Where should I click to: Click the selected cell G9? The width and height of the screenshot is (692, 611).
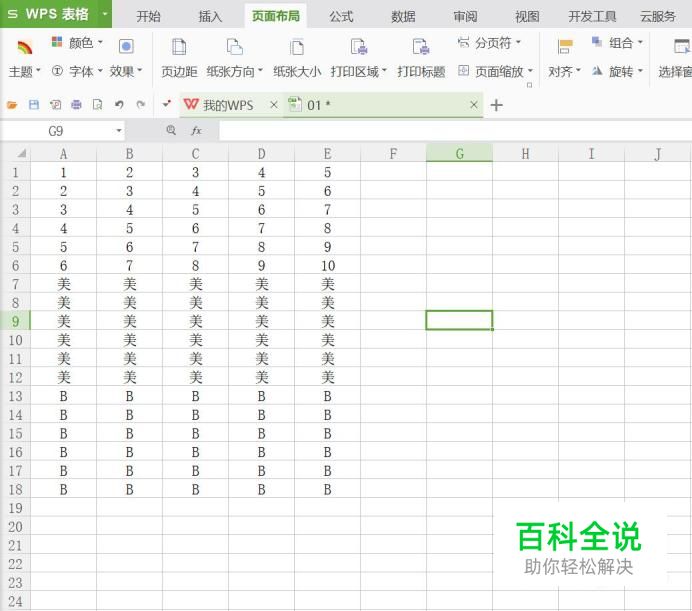tap(459, 321)
